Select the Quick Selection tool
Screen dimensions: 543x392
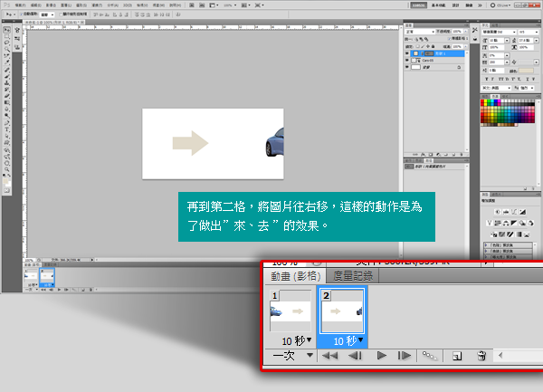(x=7, y=50)
